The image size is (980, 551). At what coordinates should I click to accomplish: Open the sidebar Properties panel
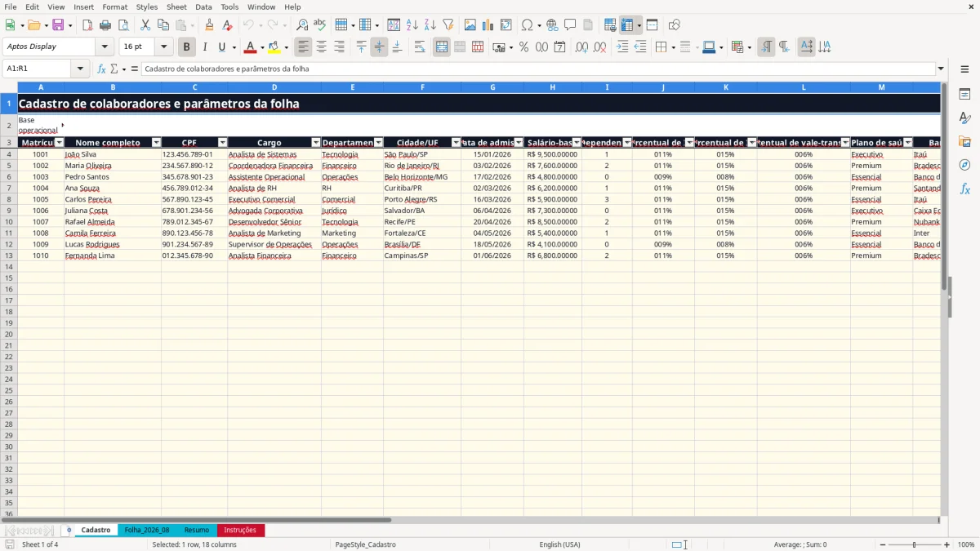(x=964, y=95)
